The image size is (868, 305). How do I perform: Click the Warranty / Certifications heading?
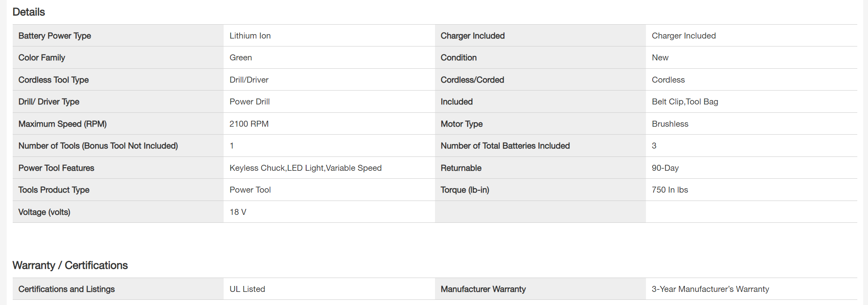pos(70,265)
